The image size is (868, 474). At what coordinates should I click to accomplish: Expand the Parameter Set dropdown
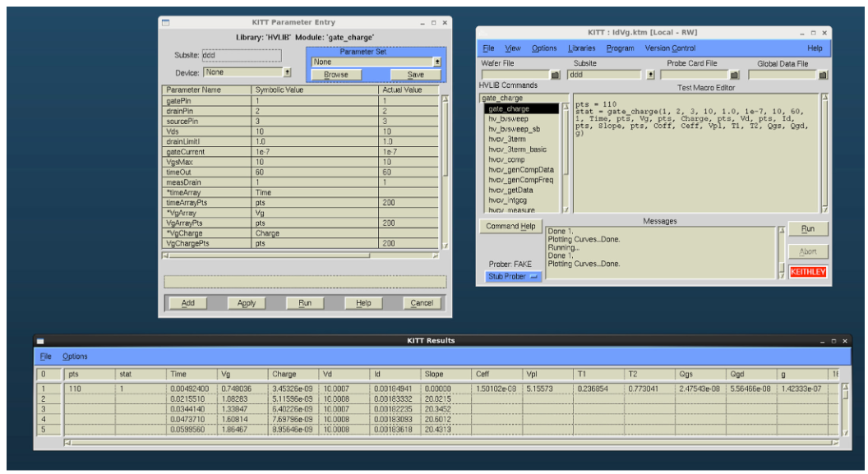tap(436, 62)
